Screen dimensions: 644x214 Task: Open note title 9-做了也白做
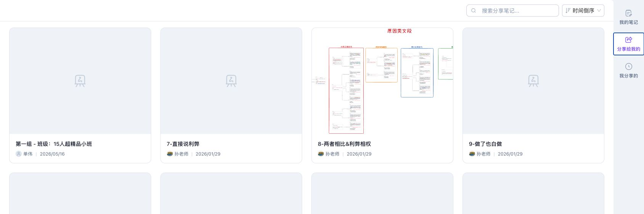[485, 144]
